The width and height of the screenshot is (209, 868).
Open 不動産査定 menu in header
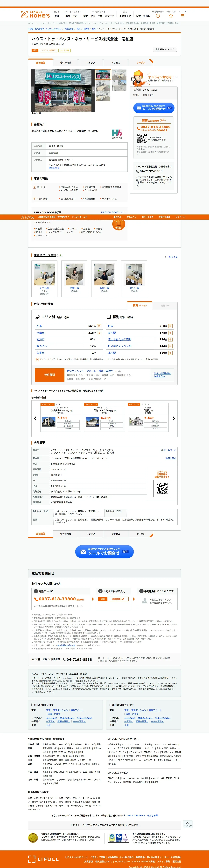coord(125,16)
